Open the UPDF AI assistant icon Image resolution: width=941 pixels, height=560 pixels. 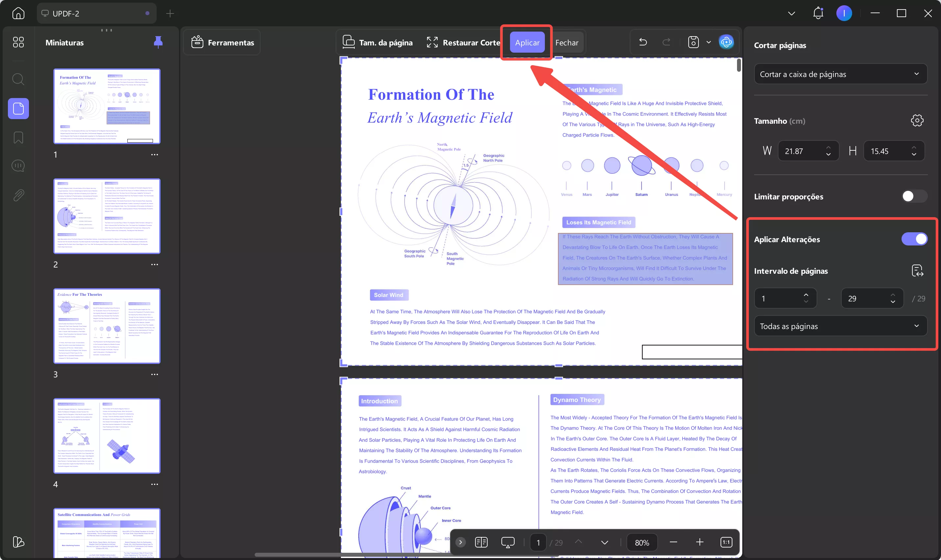click(726, 42)
